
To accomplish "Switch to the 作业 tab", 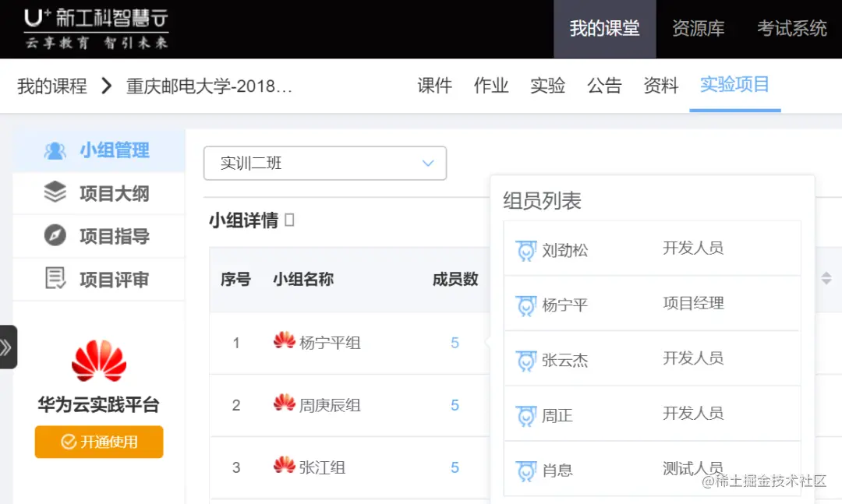I will (x=491, y=86).
